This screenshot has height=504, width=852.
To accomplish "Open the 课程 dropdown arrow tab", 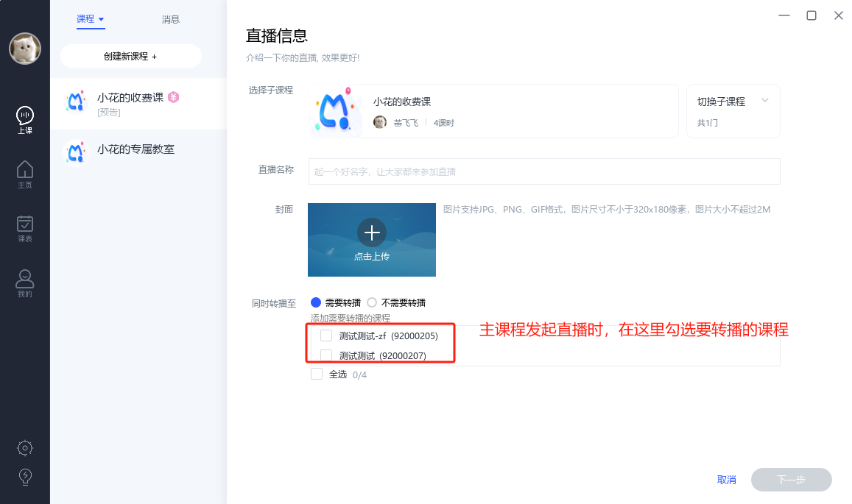I will pos(90,19).
